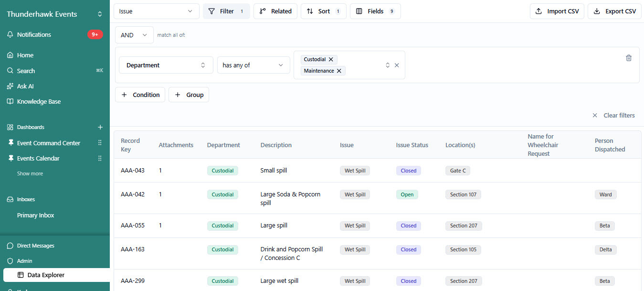This screenshot has height=291, width=644.
Task: Expand the filter values selector arrows
Action: pyautogui.click(x=388, y=65)
